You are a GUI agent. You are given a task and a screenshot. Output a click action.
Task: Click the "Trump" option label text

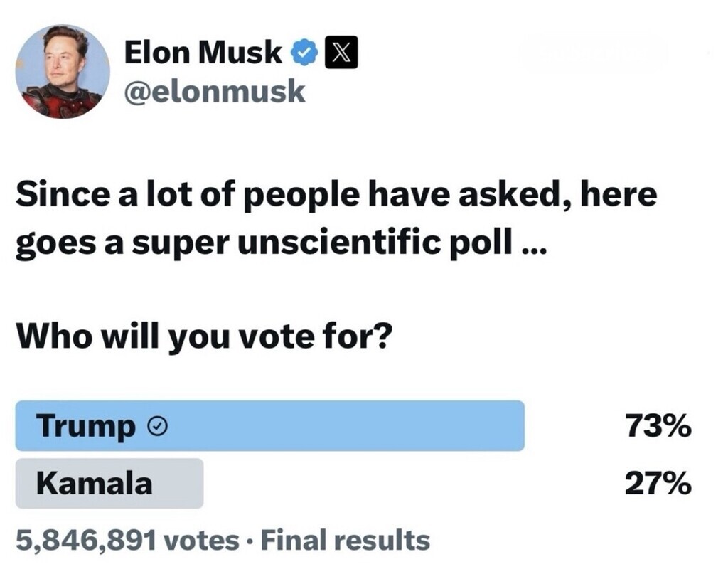[x=85, y=426]
